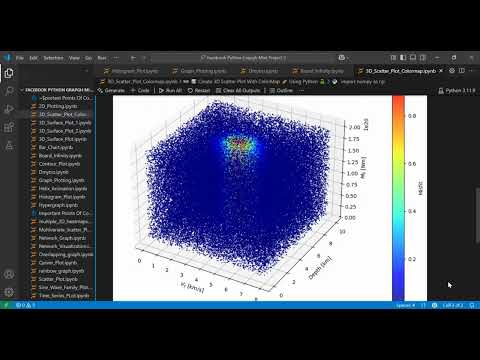The image size is (480, 360).
Task: Click the notifications bell in status bar
Action: click(472, 305)
